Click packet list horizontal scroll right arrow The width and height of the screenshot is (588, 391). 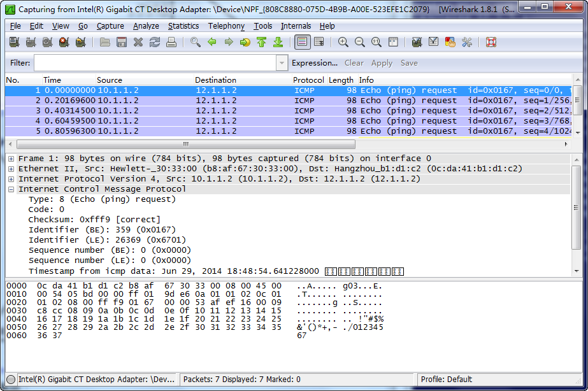click(x=566, y=144)
